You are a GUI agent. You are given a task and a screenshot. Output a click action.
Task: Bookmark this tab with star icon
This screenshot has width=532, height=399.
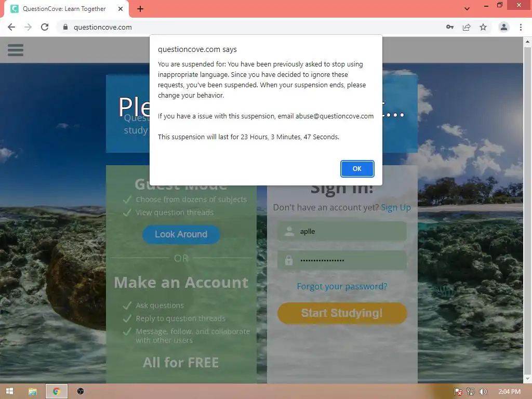(483, 27)
